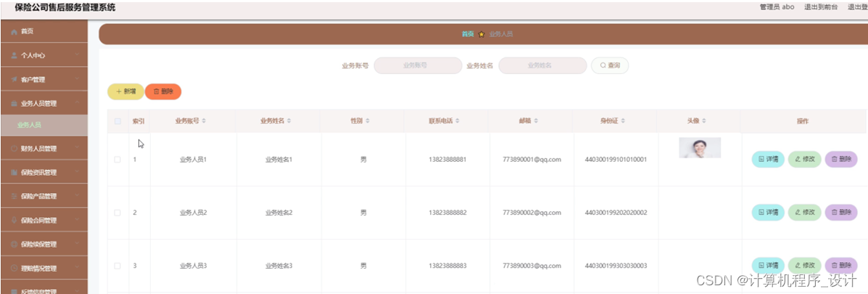Viewport: 868px width, 294px height.
Task: Click the 保险资讯管理 sidebar icon
Action: (15, 173)
